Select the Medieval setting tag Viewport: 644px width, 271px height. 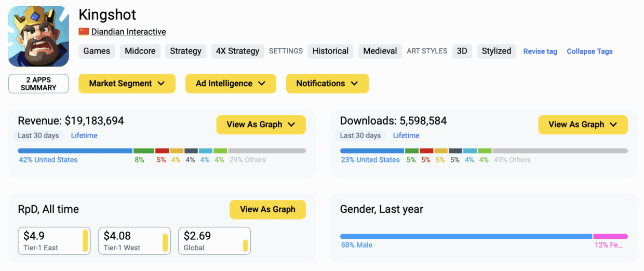click(x=380, y=51)
